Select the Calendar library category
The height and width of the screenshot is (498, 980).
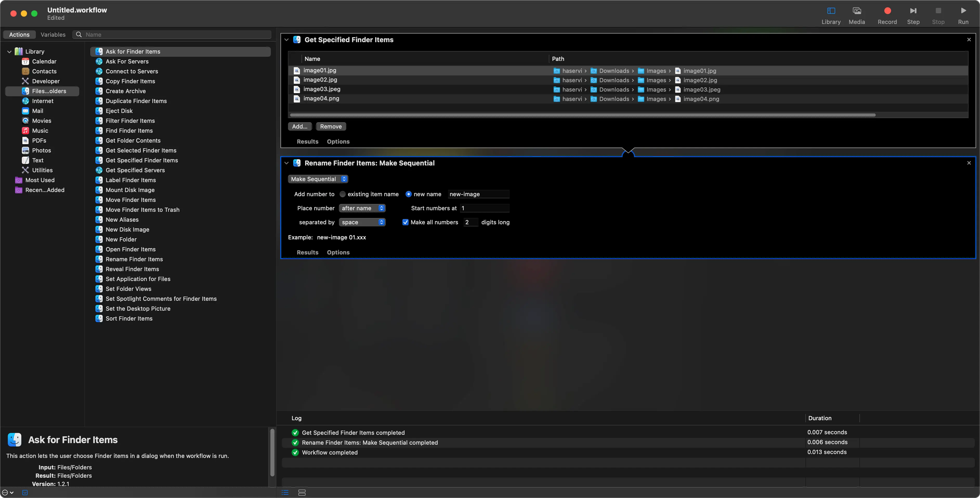tap(44, 61)
